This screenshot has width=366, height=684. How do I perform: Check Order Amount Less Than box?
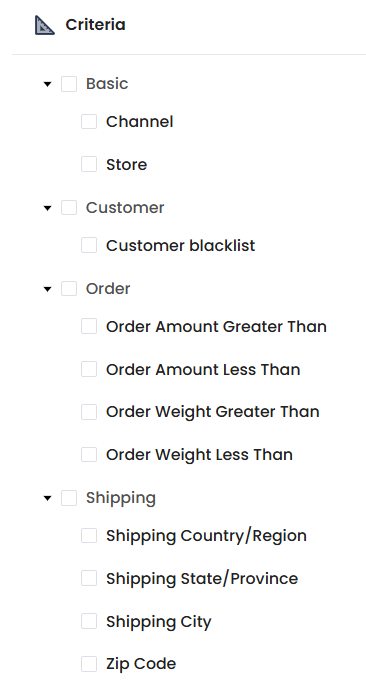[89, 369]
